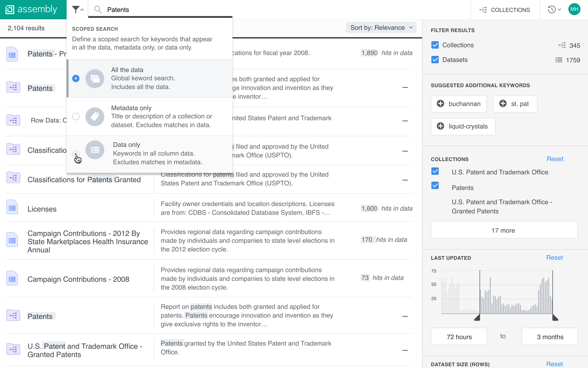Click the plus icon on liquid-crystals
This screenshot has height=368, width=588.
pos(440,126)
